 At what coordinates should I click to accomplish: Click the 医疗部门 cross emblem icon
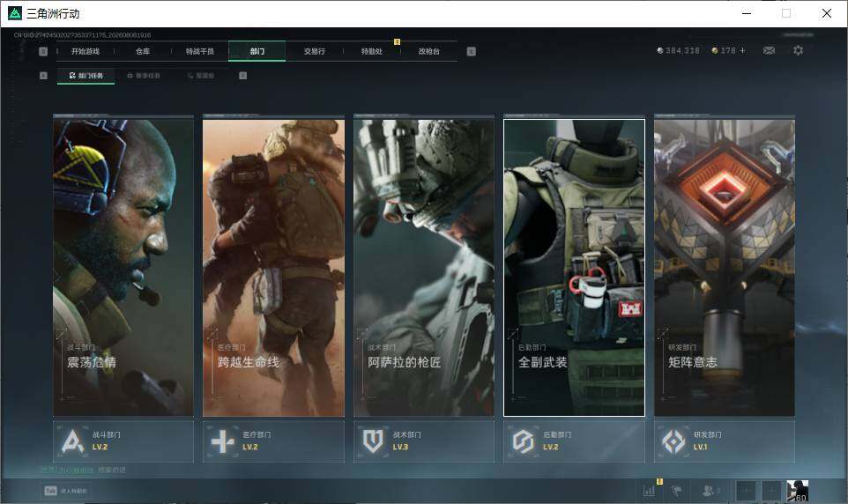222,441
